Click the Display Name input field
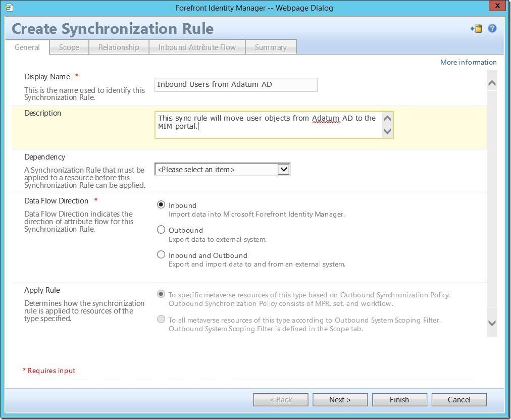This screenshot has height=420, width=511. pyautogui.click(x=236, y=85)
